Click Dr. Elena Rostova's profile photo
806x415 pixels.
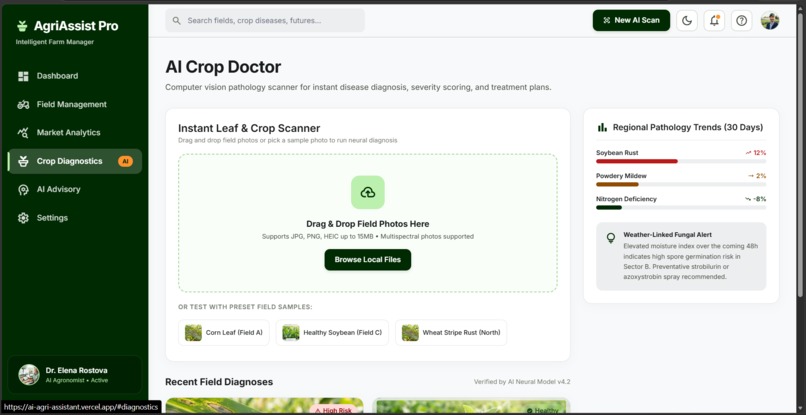coord(29,374)
